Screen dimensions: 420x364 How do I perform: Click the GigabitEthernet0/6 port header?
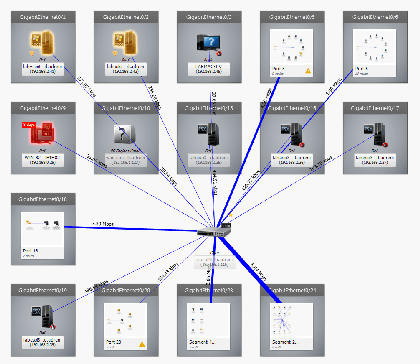coord(375,17)
